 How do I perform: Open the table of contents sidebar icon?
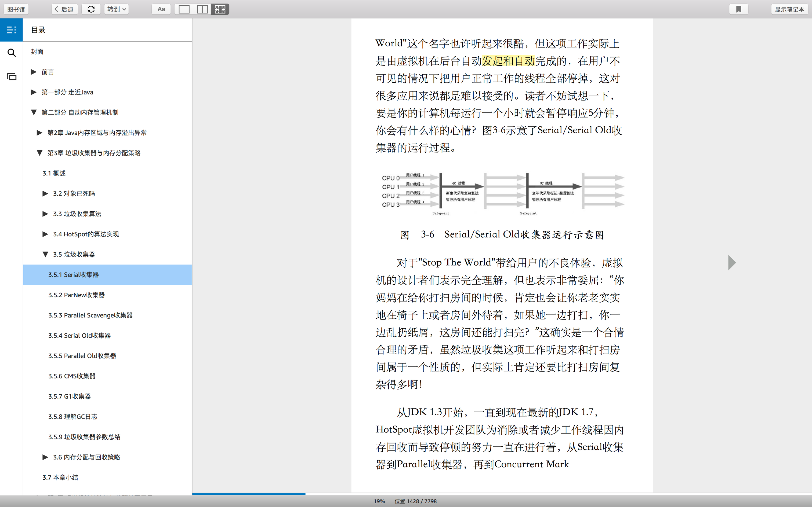click(x=11, y=30)
